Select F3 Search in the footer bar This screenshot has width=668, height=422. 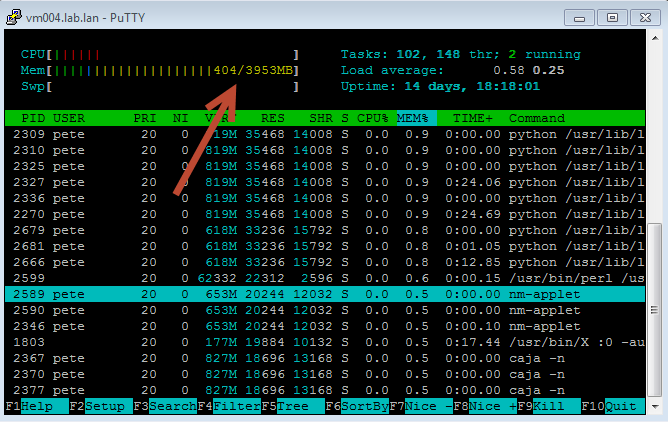pos(170,407)
